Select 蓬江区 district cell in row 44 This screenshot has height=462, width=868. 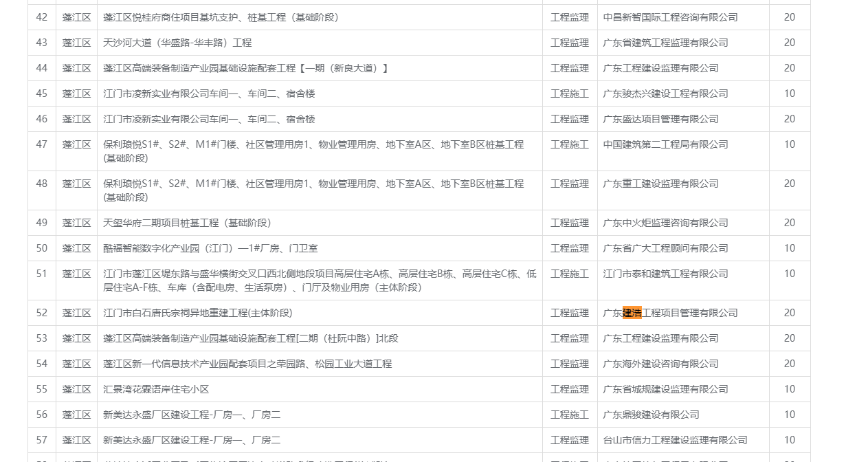click(76, 68)
